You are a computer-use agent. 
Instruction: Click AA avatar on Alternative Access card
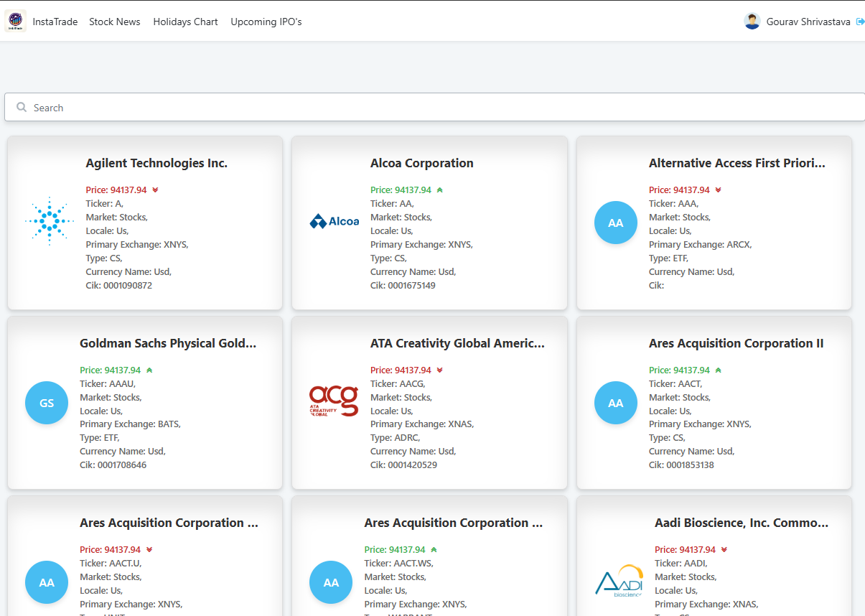click(x=616, y=223)
